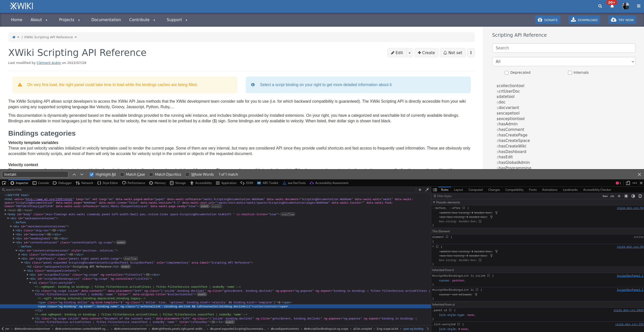644x332 pixels.
Task: Toggle the sidebar pane collapse icon
Action: tap(435, 190)
